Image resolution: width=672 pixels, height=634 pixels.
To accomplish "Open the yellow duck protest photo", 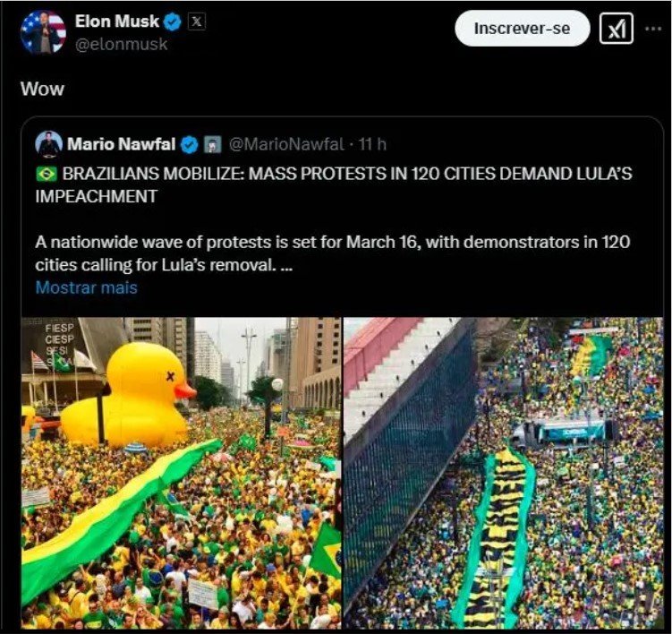I will coord(181,473).
